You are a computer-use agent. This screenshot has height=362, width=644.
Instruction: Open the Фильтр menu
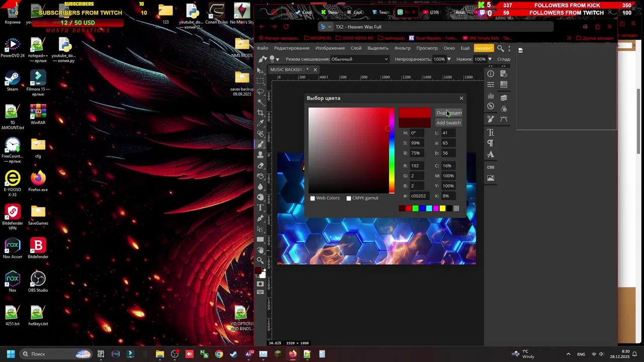403,48
